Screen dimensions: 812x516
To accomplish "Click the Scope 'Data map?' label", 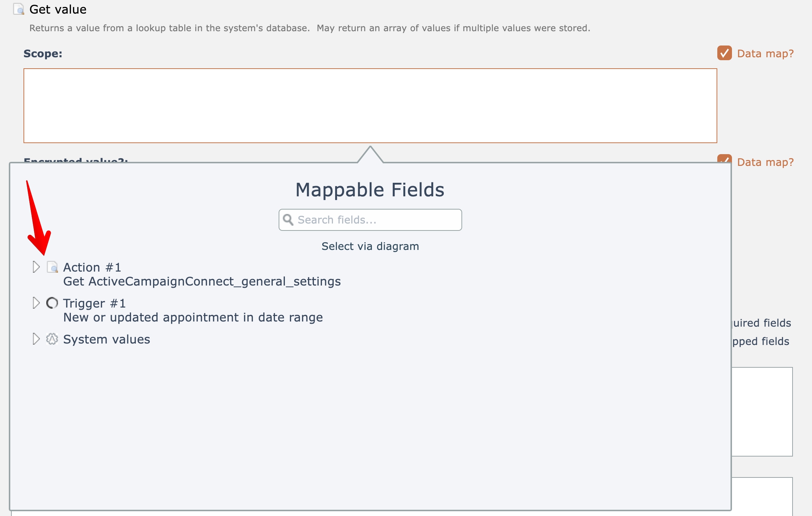I will pyautogui.click(x=765, y=54).
